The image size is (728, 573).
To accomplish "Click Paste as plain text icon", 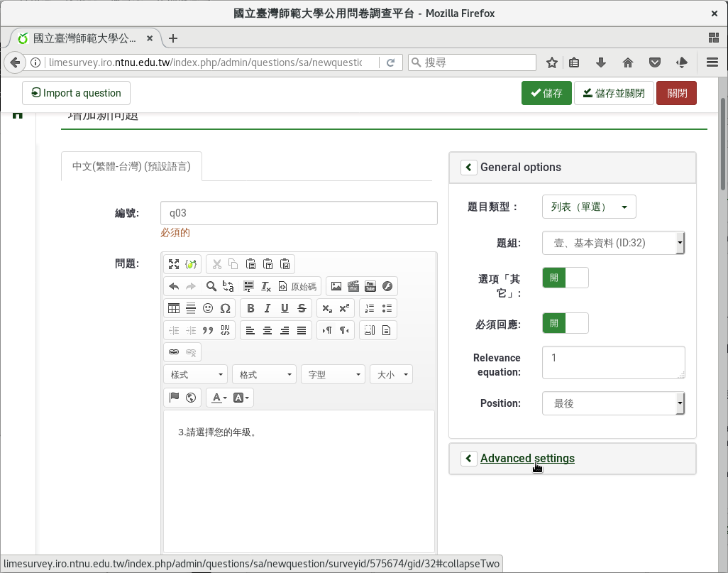I will 268,264.
